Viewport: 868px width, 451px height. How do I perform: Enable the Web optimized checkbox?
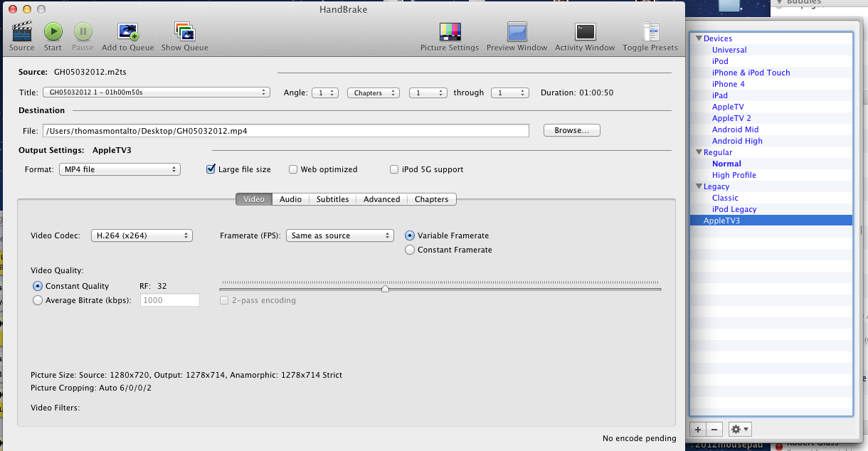coord(293,169)
